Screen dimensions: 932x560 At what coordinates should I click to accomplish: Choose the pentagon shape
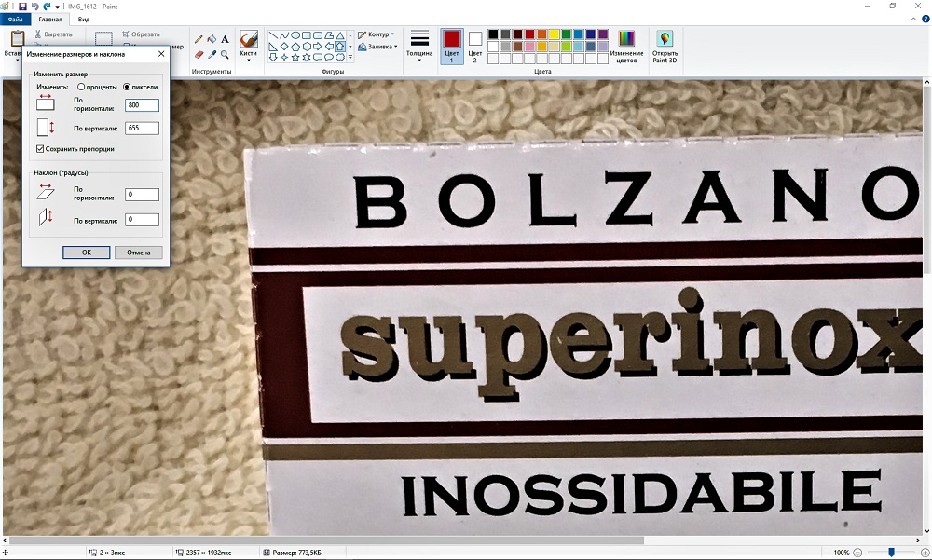coord(295,47)
